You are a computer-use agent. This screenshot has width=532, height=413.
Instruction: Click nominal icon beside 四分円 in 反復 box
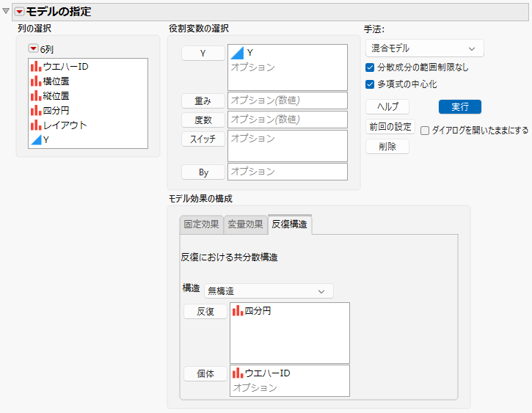pos(238,310)
